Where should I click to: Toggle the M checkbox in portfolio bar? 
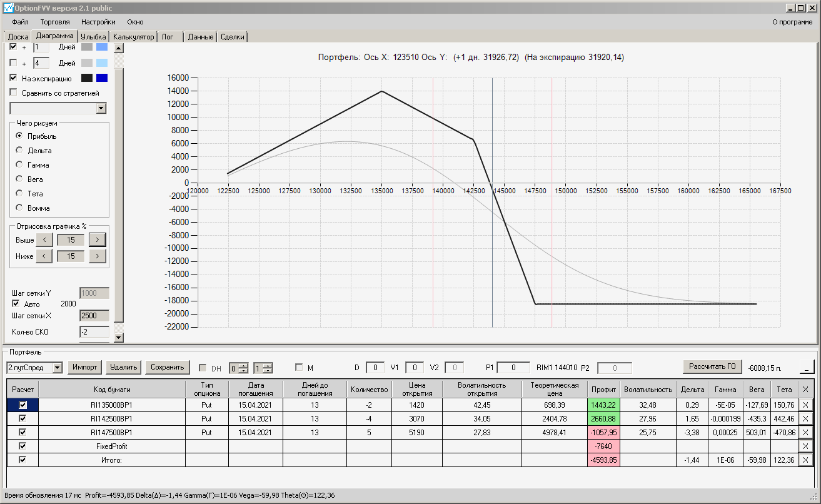299,368
